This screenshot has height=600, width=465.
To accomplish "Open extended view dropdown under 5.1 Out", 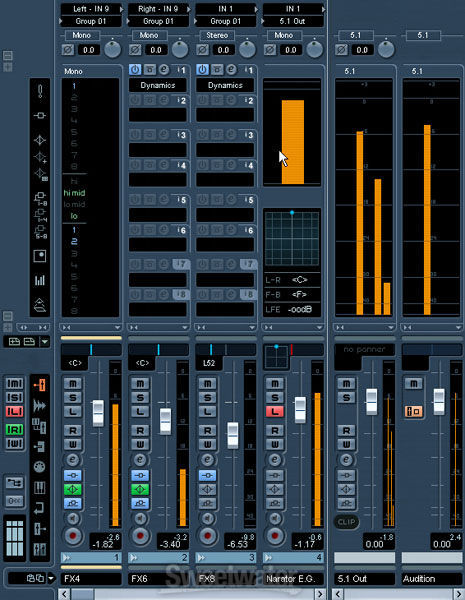I will (391, 328).
